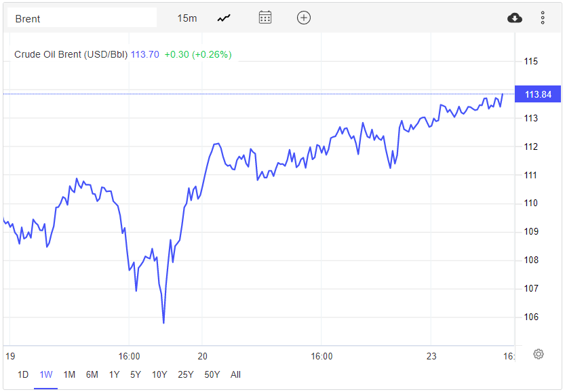Click the Crude Oil Brent legend title
Screen dimensions: 565x392
click(71, 54)
